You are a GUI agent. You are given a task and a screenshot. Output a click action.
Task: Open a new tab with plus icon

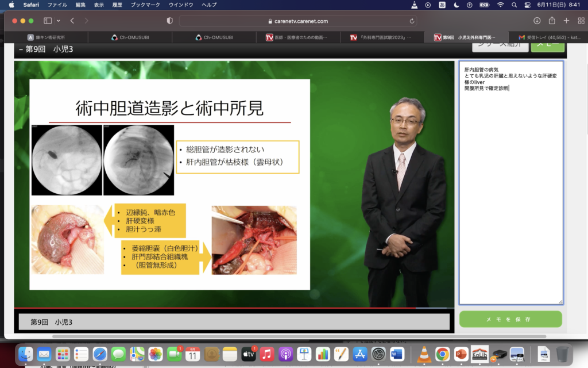(x=566, y=21)
